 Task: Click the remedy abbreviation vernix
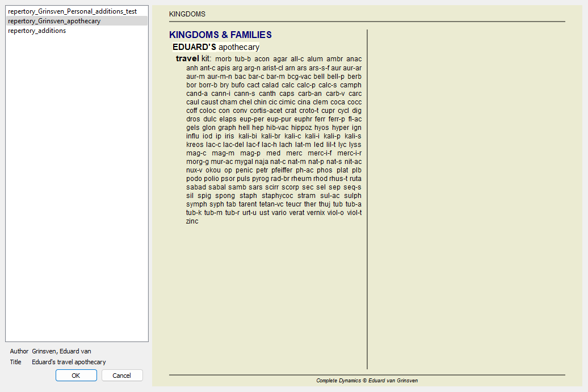(316, 213)
